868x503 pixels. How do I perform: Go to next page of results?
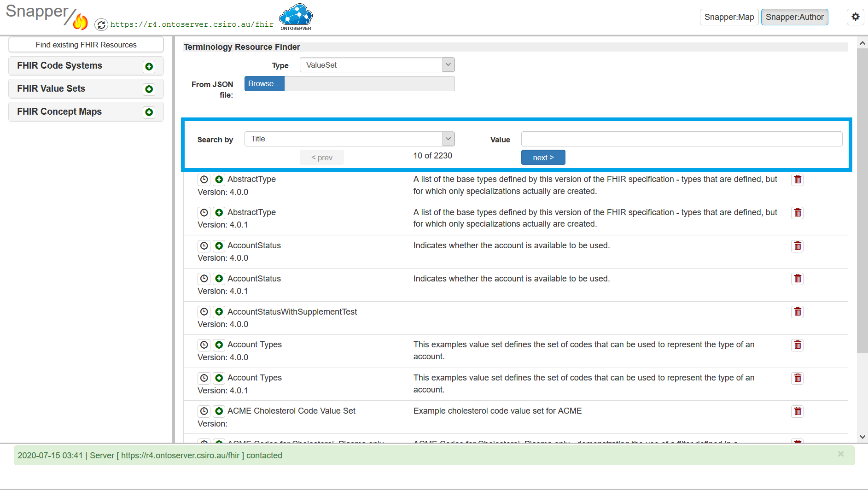pyautogui.click(x=543, y=158)
